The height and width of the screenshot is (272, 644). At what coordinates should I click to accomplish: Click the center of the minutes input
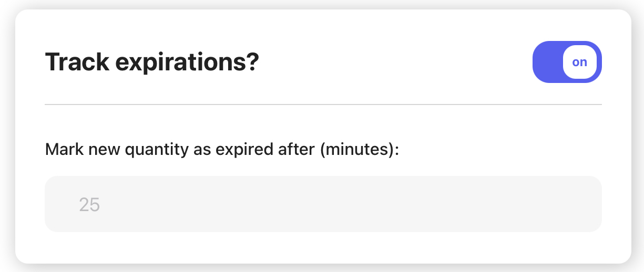[x=323, y=204]
